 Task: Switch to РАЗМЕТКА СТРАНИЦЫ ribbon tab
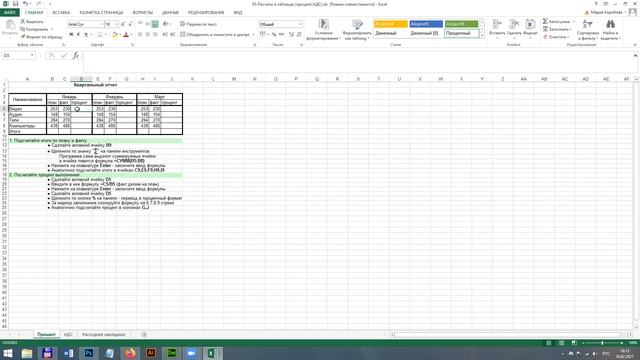101,13
